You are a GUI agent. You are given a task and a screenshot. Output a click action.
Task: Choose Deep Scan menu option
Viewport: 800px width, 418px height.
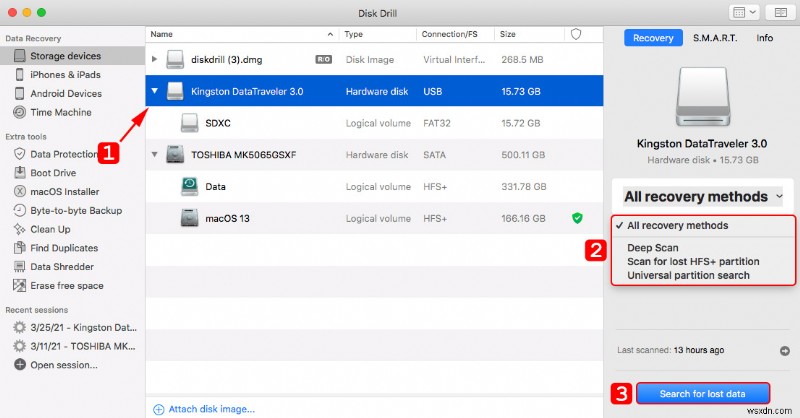[x=653, y=248]
